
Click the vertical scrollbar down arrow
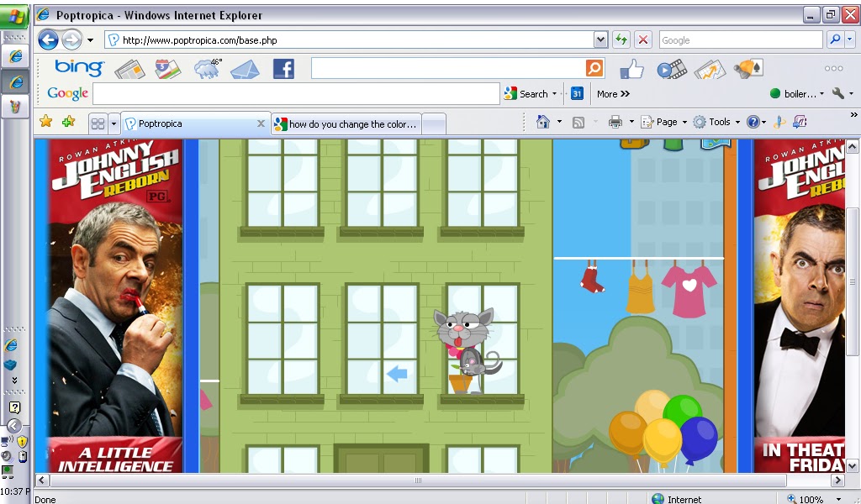point(853,466)
